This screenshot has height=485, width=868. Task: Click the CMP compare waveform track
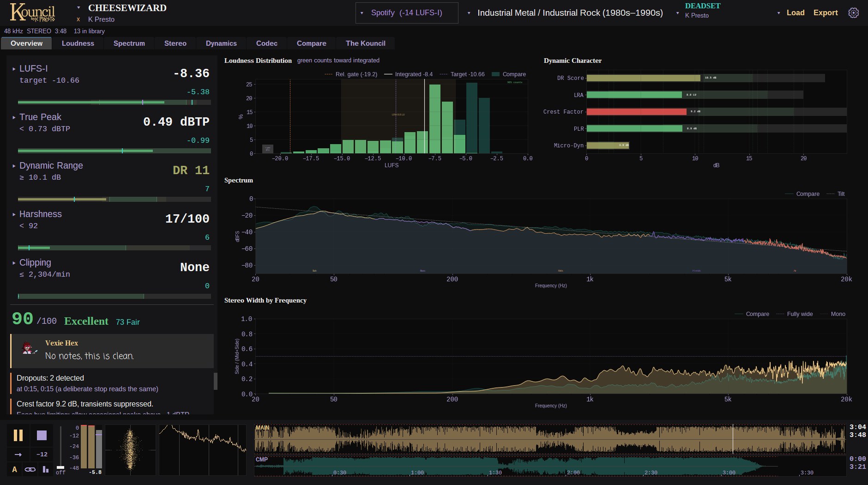549,466
